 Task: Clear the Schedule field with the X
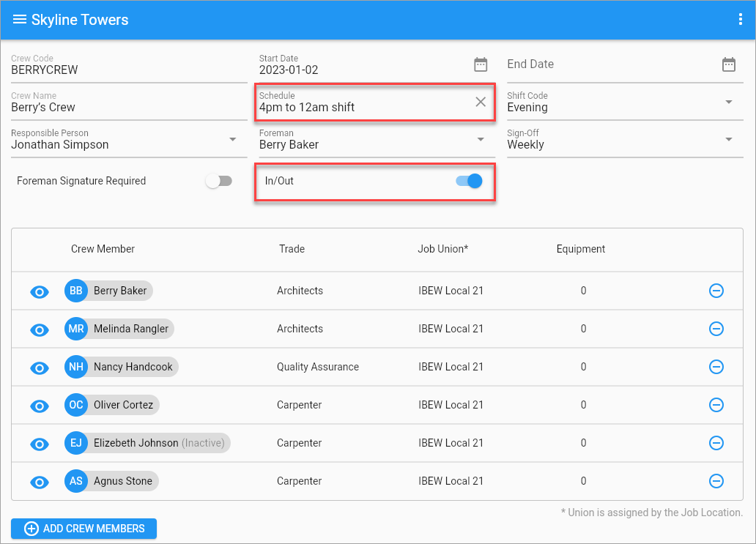click(x=481, y=102)
